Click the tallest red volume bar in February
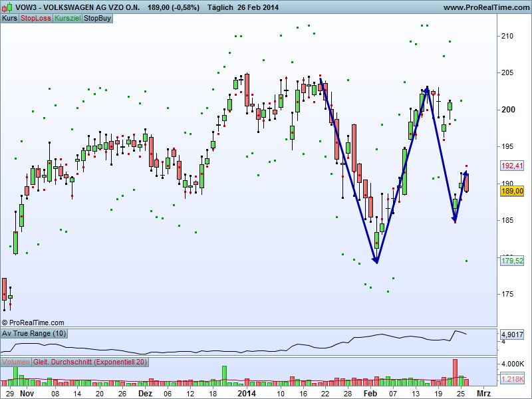The image size is (532, 399). [455, 372]
